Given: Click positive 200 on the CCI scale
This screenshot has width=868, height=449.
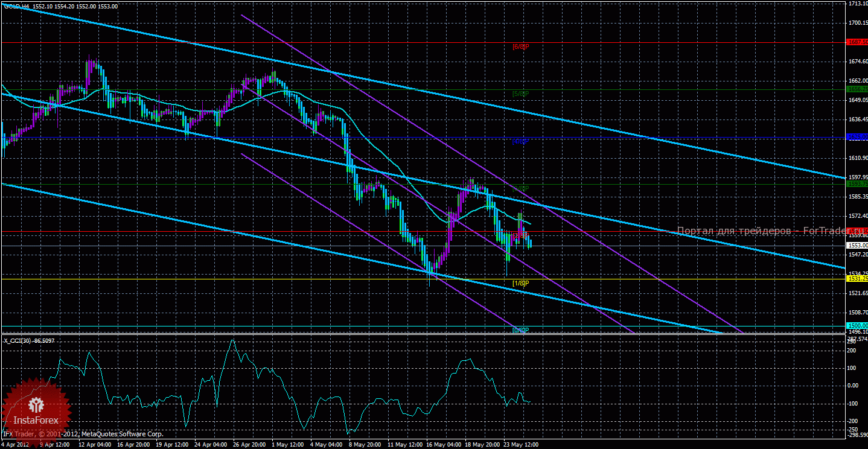Looking at the screenshot, I should click(x=852, y=350).
